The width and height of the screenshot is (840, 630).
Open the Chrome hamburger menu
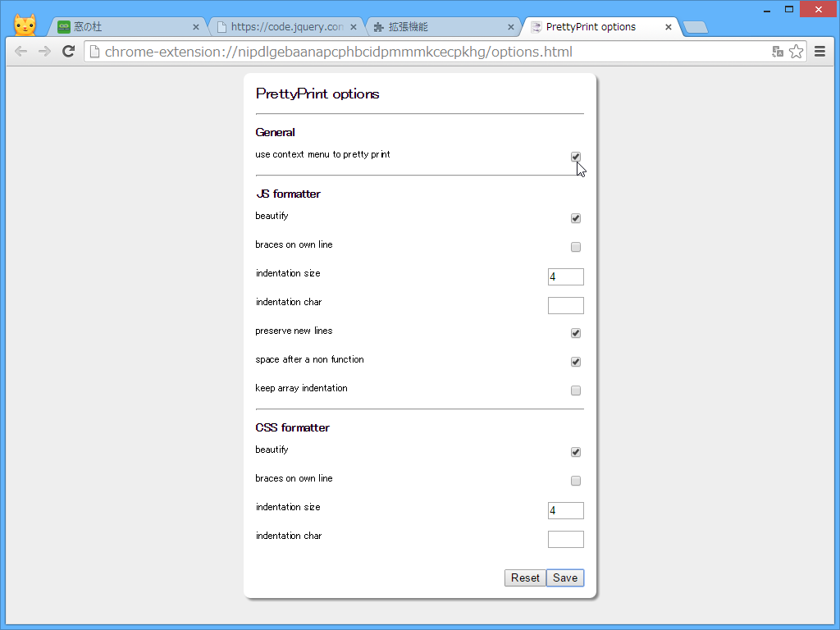(x=819, y=52)
